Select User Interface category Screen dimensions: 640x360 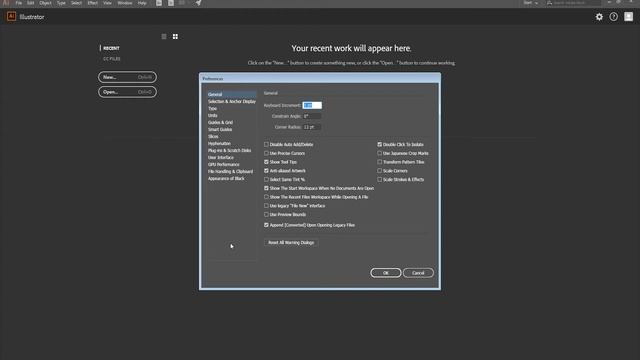pos(221,158)
